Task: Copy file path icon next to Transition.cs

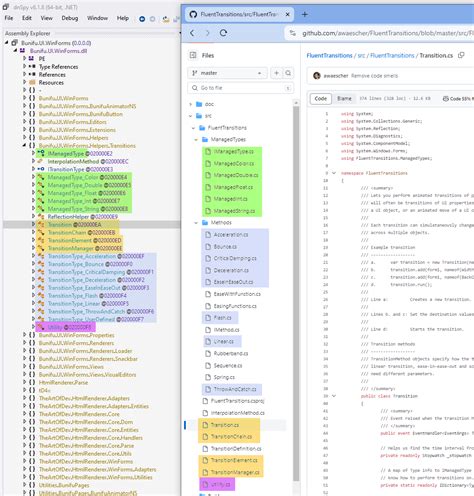Action: (x=461, y=55)
